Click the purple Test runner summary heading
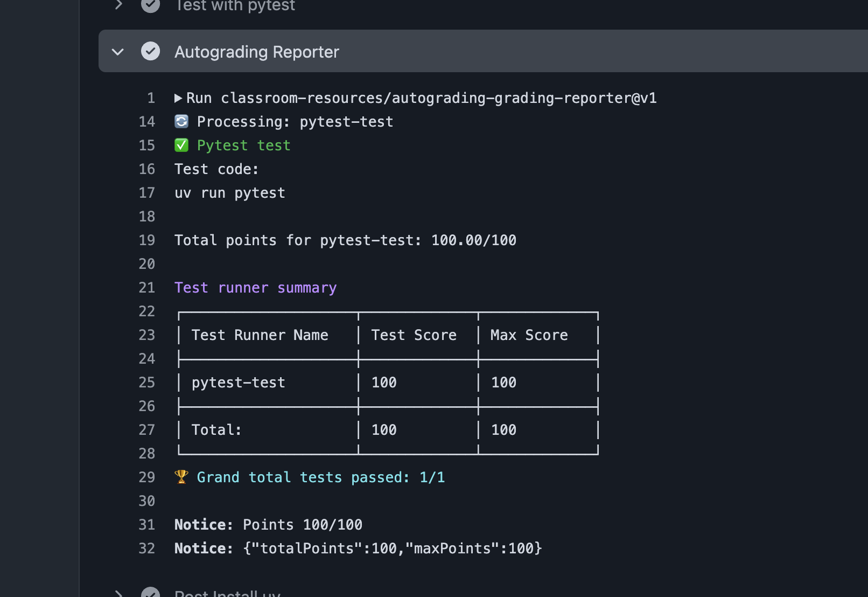 [x=255, y=288]
